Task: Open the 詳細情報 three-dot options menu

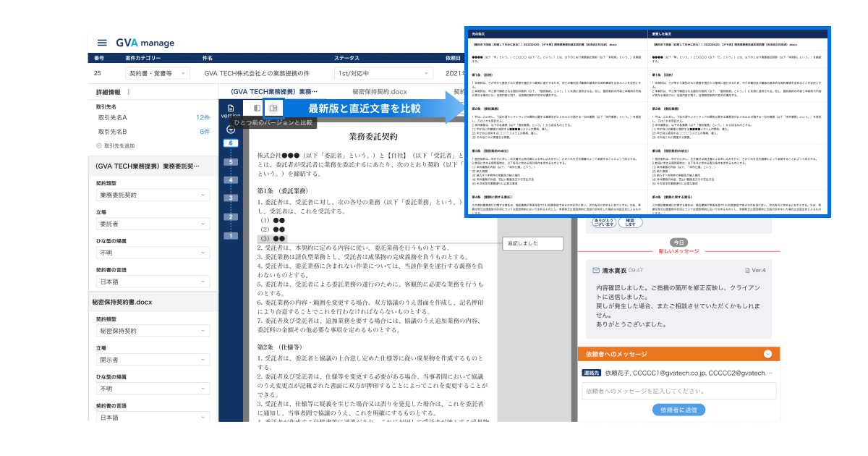Action: (x=129, y=92)
